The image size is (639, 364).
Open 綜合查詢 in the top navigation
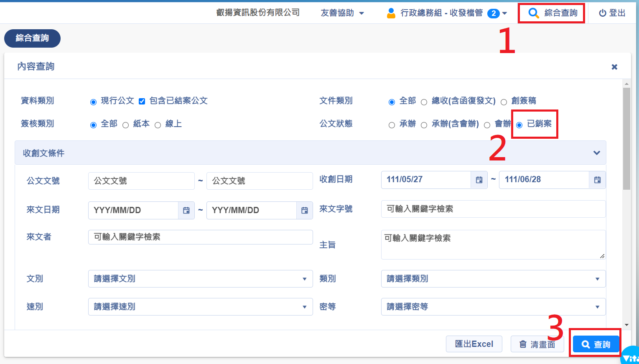pos(552,13)
